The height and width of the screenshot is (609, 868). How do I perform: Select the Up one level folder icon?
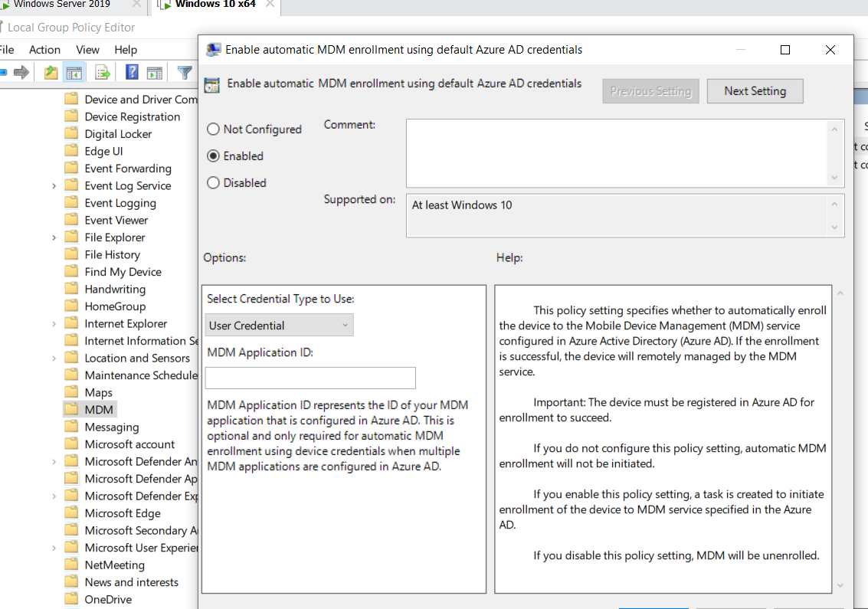(x=51, y=72)
